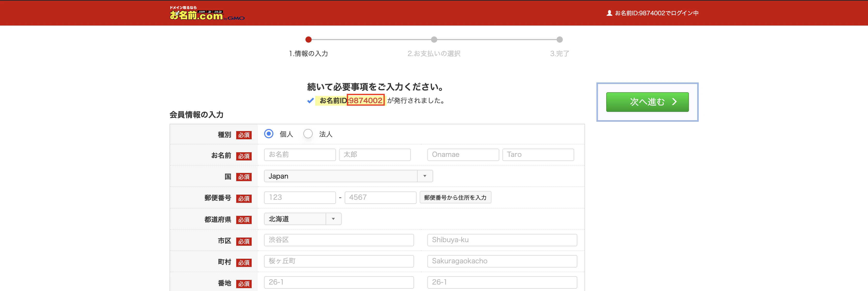The width and height of the screenshot is (868, 291).
Task: Click the 2.お支払いの選択 step label
Action: [434, 53]
